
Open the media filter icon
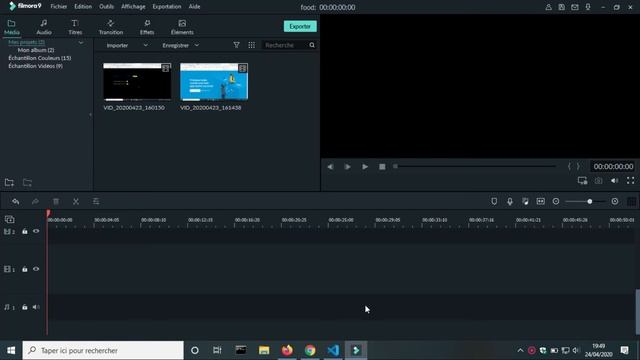236,45
